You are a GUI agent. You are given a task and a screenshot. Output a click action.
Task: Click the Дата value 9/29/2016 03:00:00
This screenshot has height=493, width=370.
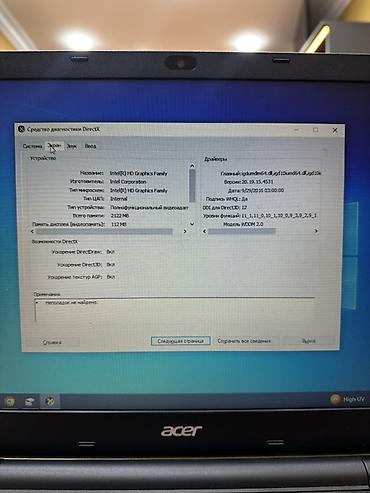pos(262,190)
